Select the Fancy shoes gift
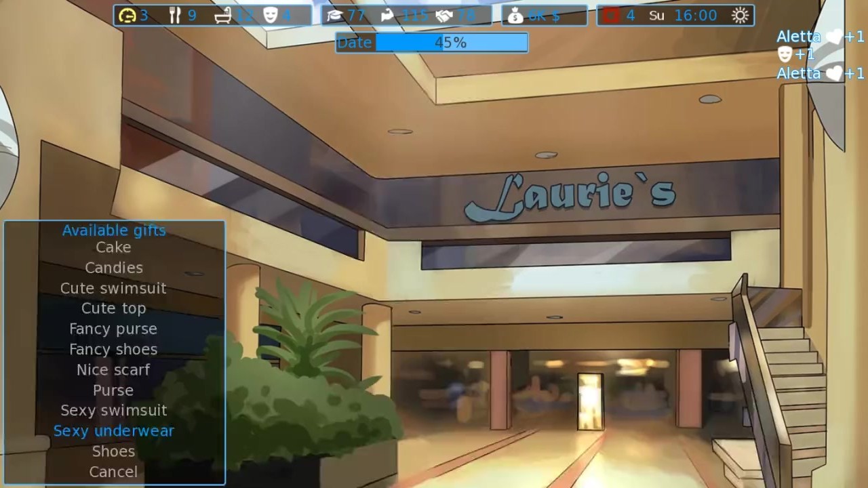This screenshot has width=868, height=488. point(113,349)
